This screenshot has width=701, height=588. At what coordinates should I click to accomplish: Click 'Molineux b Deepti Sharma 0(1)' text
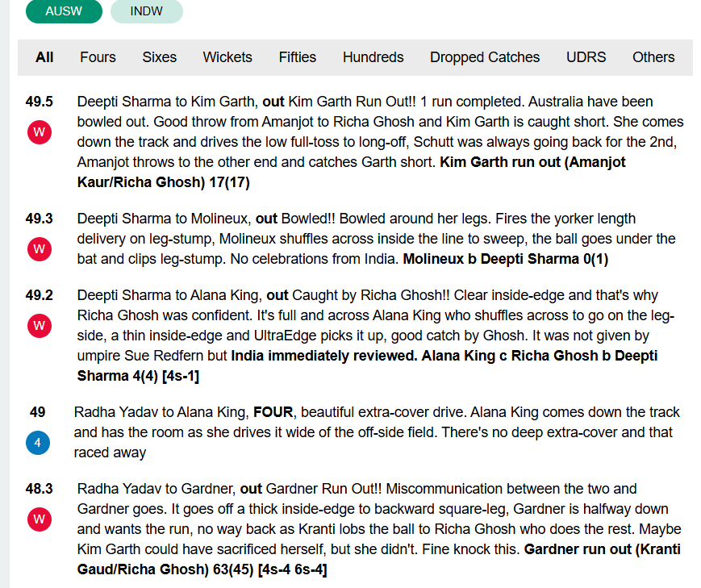[x=506, y=259]
